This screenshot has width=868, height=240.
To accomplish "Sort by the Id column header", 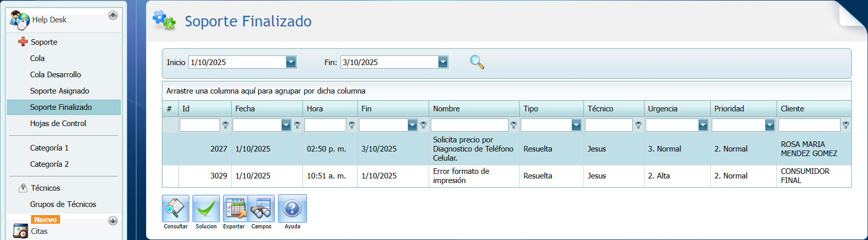I will click(x=205, y=109).
